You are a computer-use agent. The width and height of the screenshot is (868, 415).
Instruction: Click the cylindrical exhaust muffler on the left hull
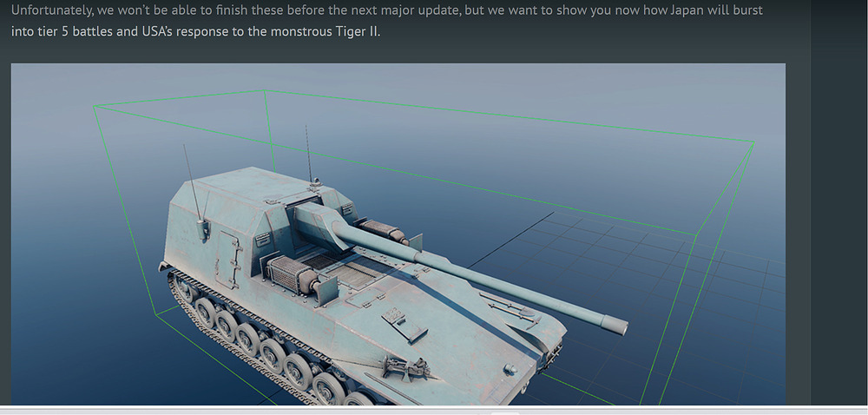tap(291, 275)
